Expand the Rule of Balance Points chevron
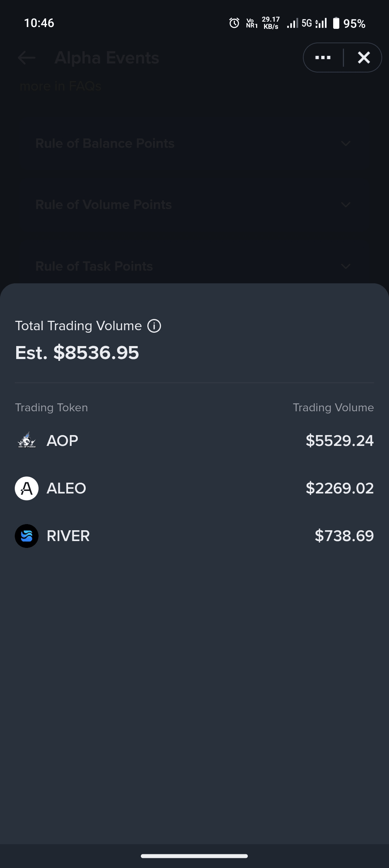Viewport: 389px width, 868px height. point(345,143)
